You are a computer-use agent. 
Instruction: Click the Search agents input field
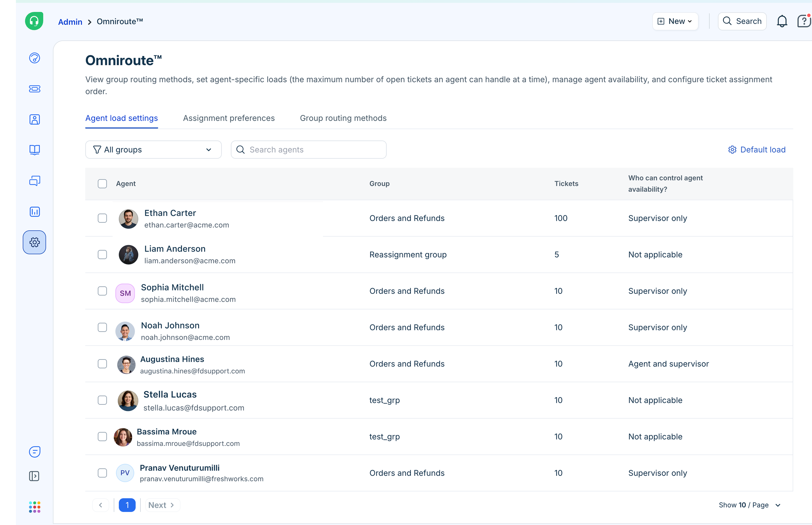pos(308,150)
